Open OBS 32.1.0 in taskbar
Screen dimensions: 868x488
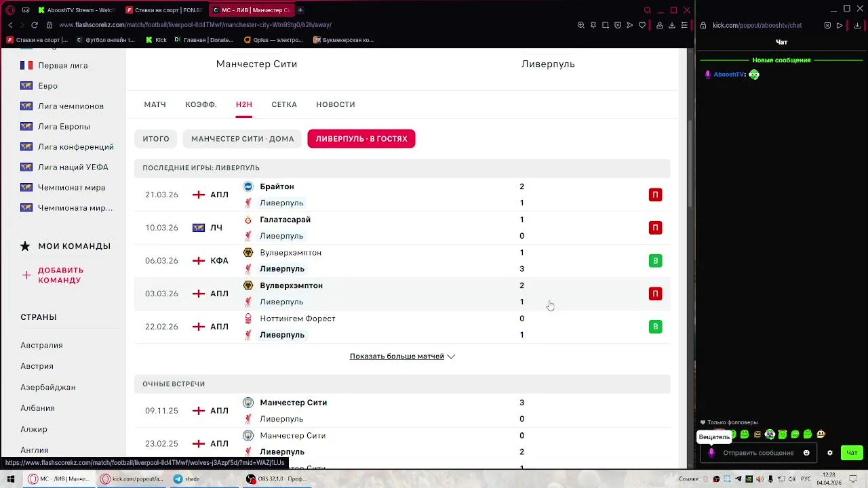(x=277, y=479)
